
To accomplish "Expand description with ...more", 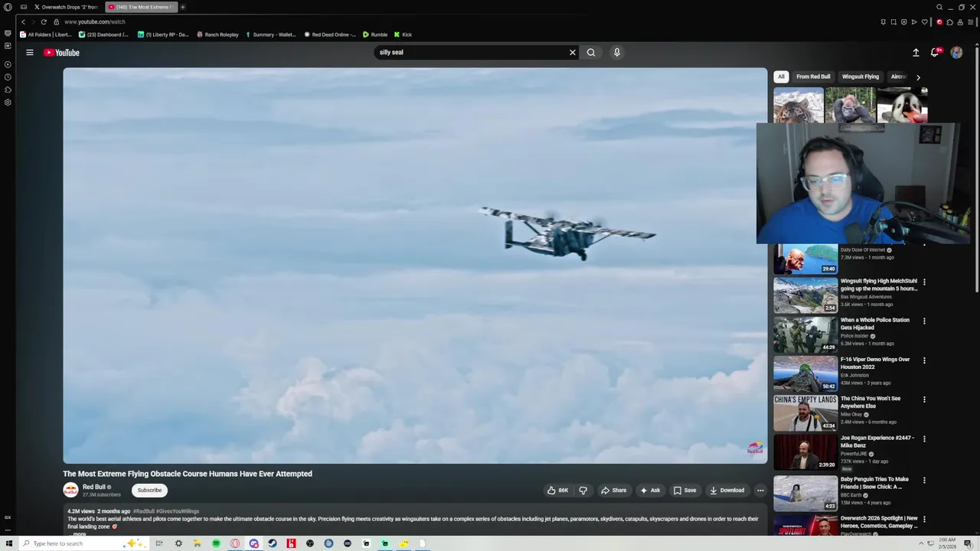I will 80,534.
